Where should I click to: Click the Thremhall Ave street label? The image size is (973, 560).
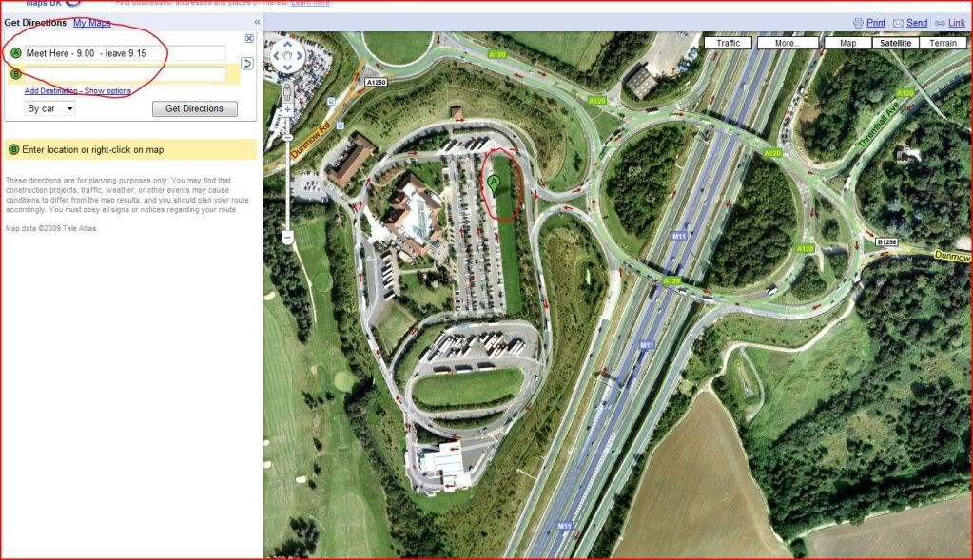879,124
